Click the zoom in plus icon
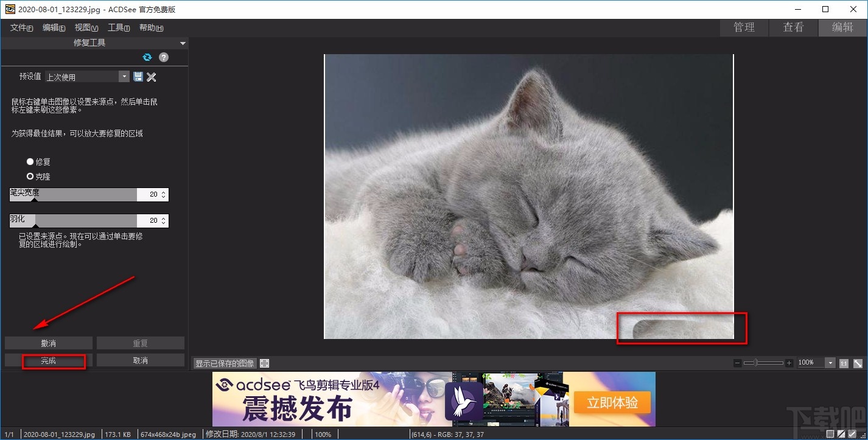868x440 pixels. (x=789, y=363)
